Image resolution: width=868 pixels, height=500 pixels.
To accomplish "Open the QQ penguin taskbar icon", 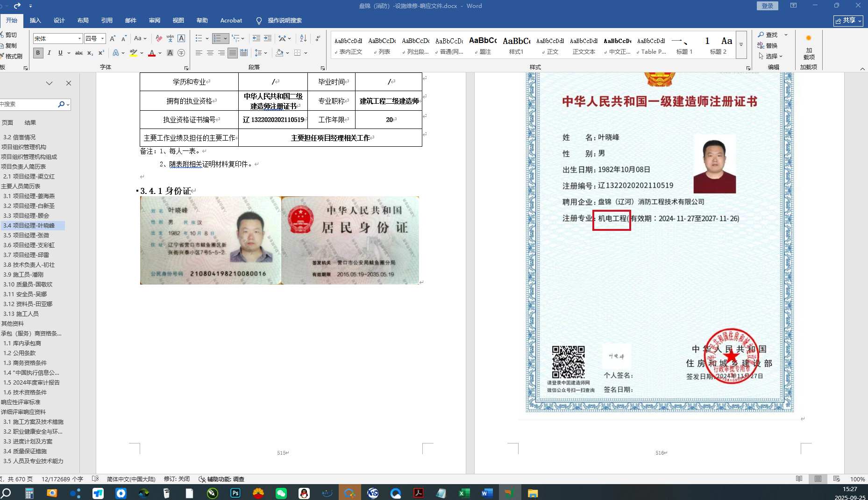I will tap(304, 493).
